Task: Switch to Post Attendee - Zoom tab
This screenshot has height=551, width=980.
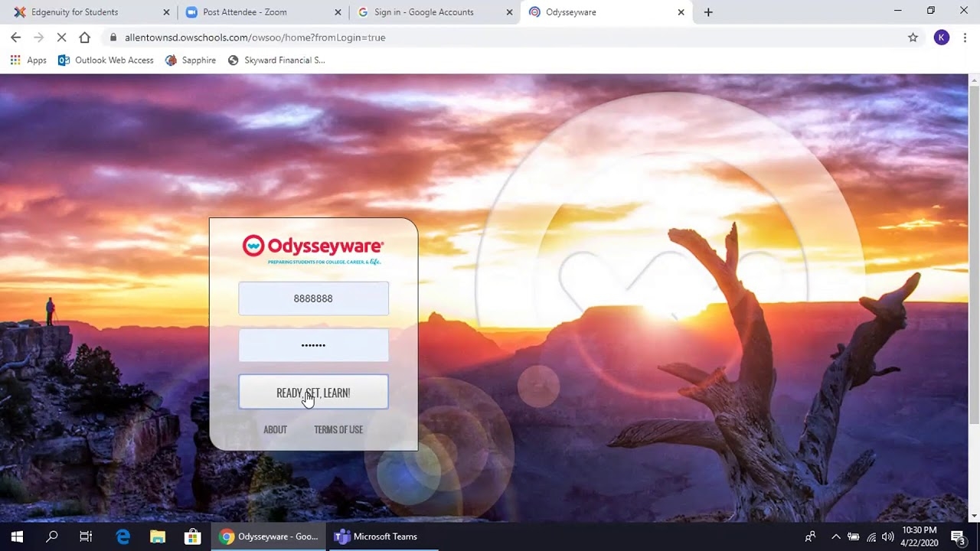Action: point(256,12)
